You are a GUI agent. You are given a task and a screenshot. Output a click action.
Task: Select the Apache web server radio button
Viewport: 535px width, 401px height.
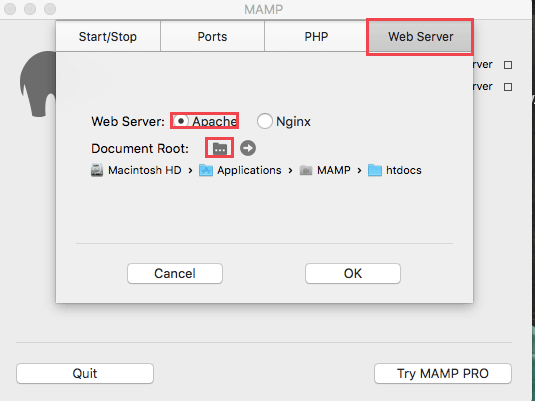point(181,121)
